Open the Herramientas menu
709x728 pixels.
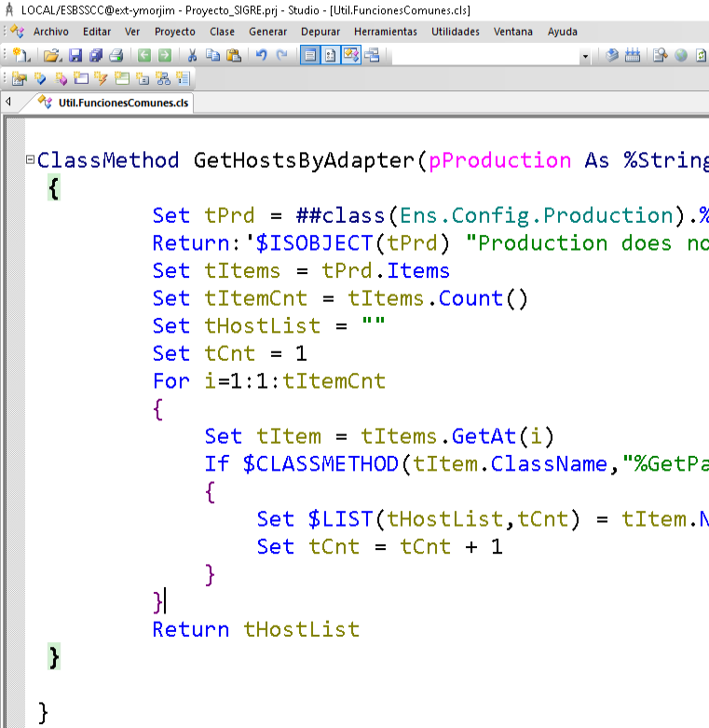[x=386, y=32]
